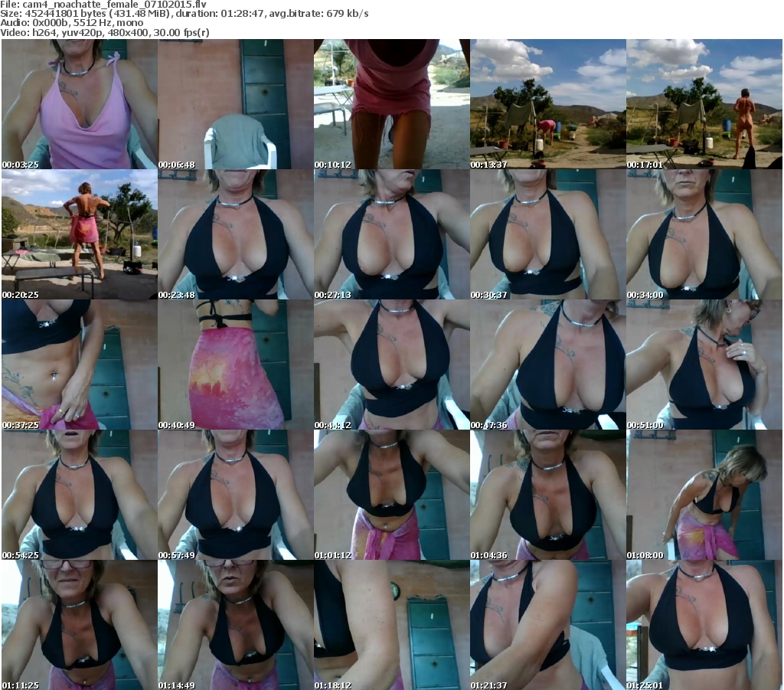This screenshot has width=784, height=690.
Task: Select the thumbnail stamped 00:57:49
Action: click(236, 495)
